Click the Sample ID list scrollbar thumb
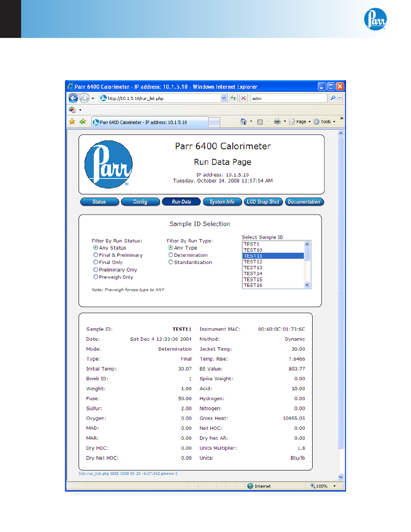 click(x=307, y=254)
